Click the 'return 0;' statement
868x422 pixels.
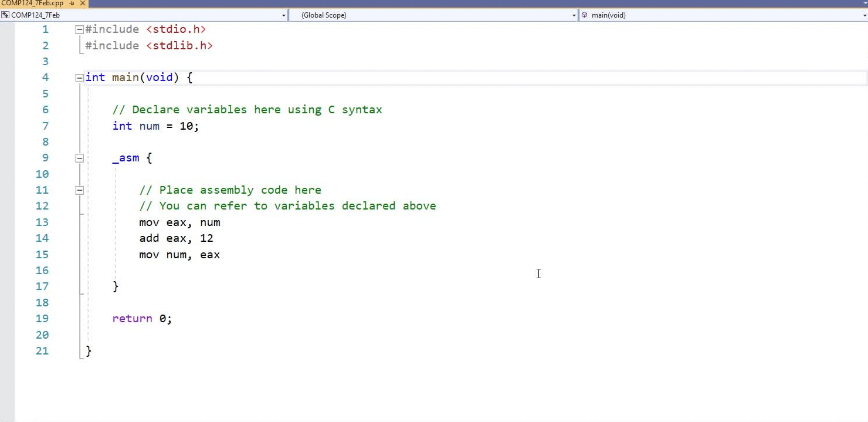click(x=142, y=319)
